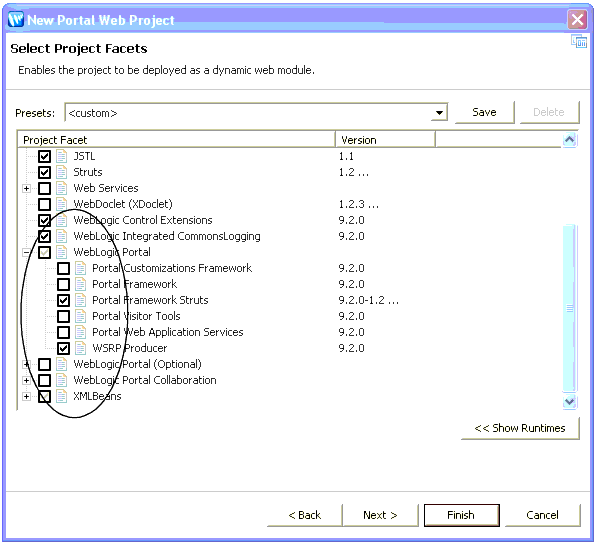Click the Workshop icon in the title bar
This screenshot has height=544, width=597.
pos(16,19)
